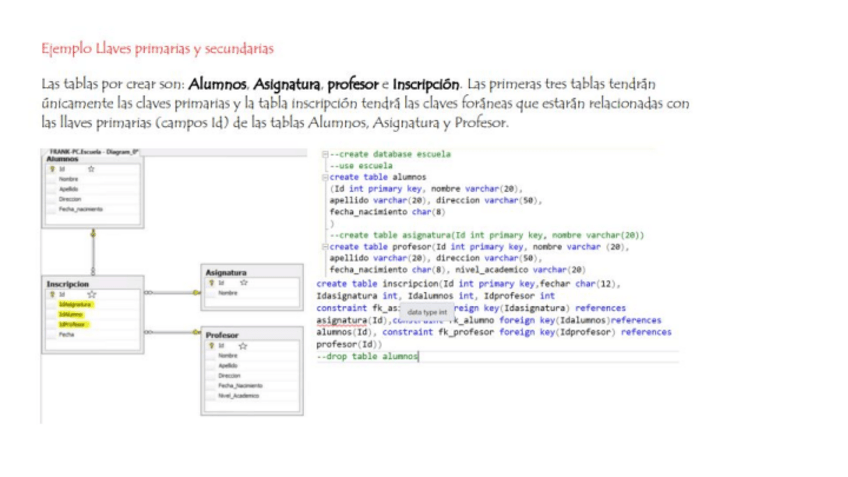Click the 'data type int' tooltip
Viewport: 848px width, 477px height.
tap(427, 312)
